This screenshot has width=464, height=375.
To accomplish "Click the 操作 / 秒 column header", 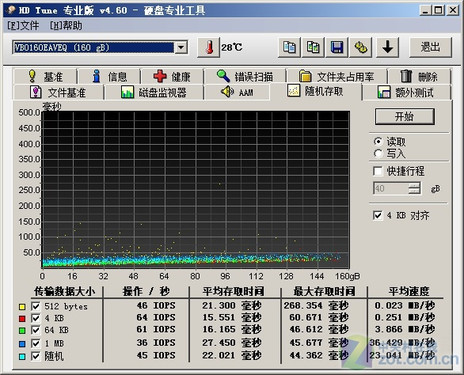I will click(x=146, y=291).
